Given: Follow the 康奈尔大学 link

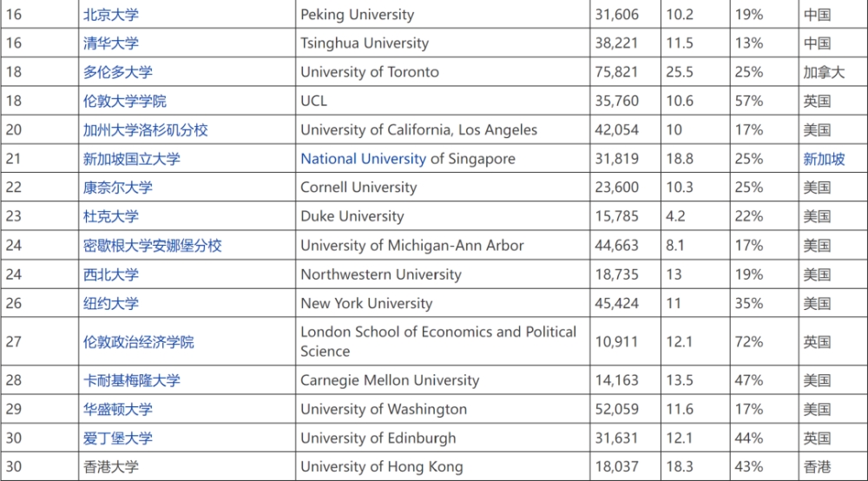Looking at the screenshot, I should coord(118,188).
